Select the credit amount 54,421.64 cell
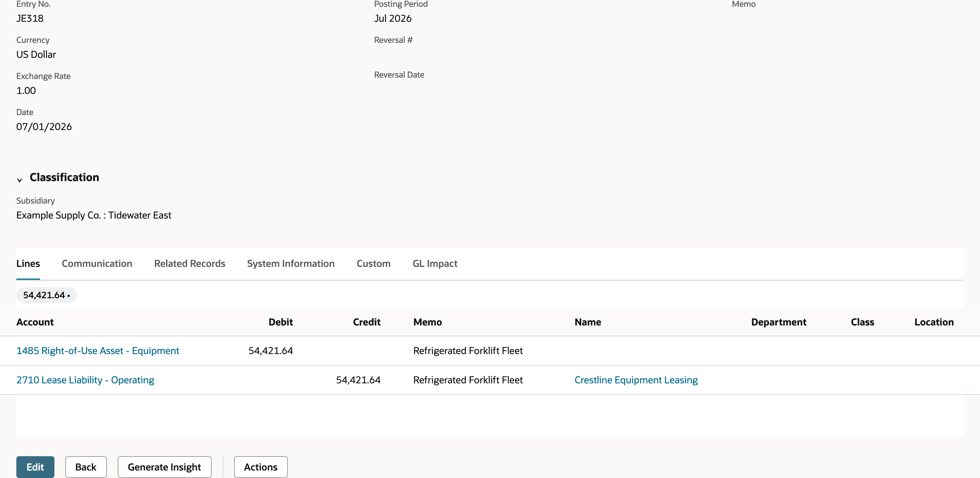Screen dimensions: 980x478 [358, 380]
